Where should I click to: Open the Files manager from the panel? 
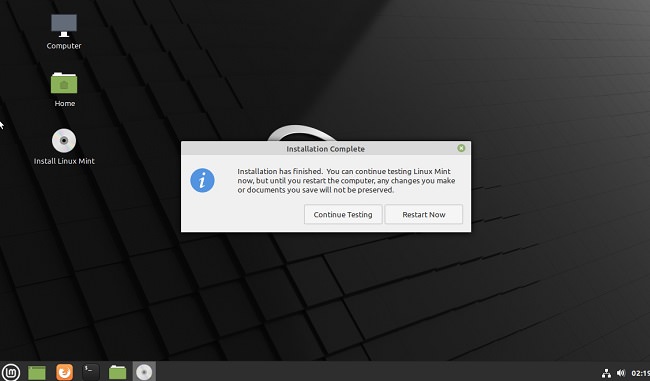(x=117, y=372)
